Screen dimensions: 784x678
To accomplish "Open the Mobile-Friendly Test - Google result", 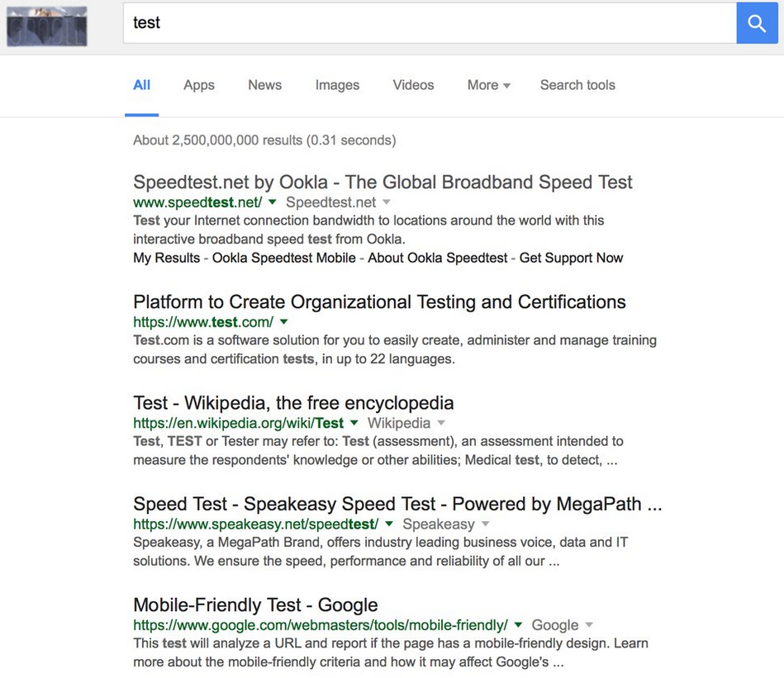I will coord(255,605).
